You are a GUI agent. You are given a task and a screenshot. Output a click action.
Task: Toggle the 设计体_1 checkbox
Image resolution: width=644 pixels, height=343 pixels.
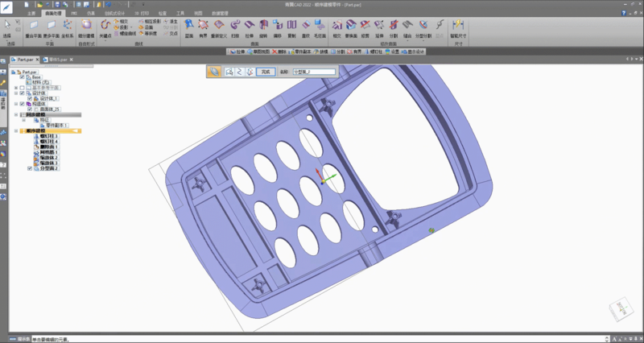pyautogui.click(x=30, y=98)
